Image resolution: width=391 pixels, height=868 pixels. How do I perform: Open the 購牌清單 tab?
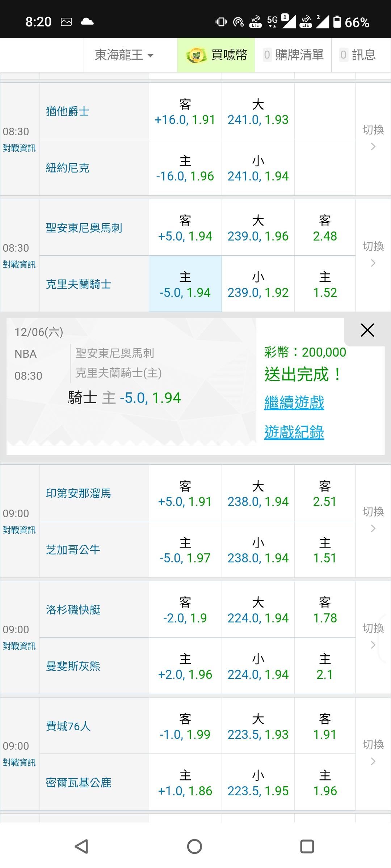click(x=293, y=55)
